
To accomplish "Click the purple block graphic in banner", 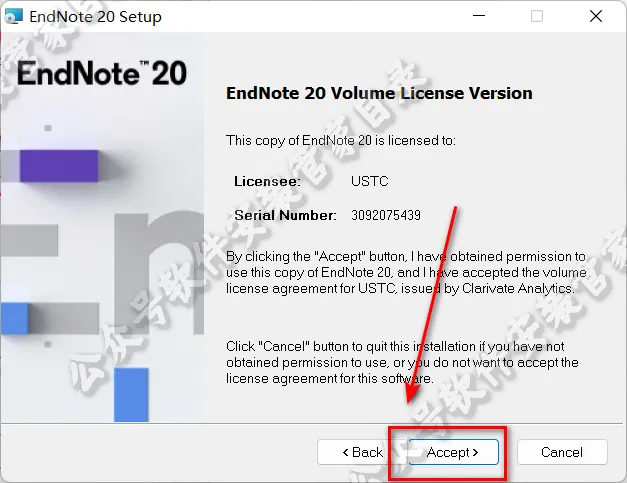I will pyautogui.click(x=59, y=166).
